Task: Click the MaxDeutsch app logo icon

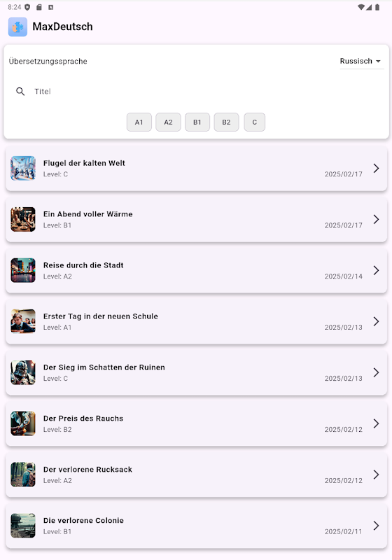Action: (x=18, y=27)
